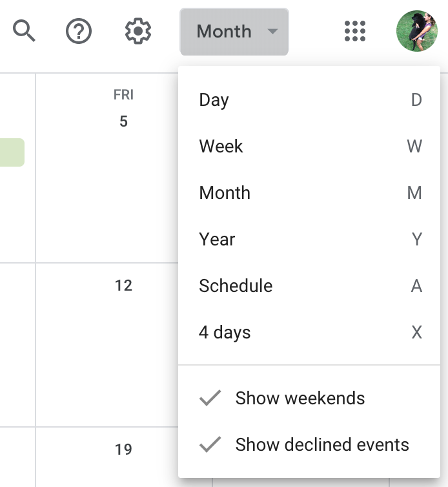Click the green event chip
The width and height of the screenshot is (448, 487).
pos(12,152)
